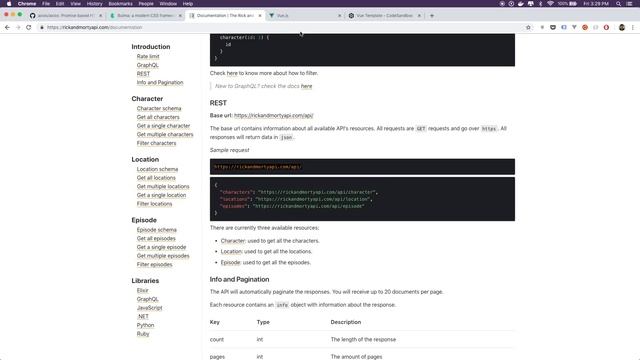Open the Python library link
The image size is (640, 360).
point(145,325)
